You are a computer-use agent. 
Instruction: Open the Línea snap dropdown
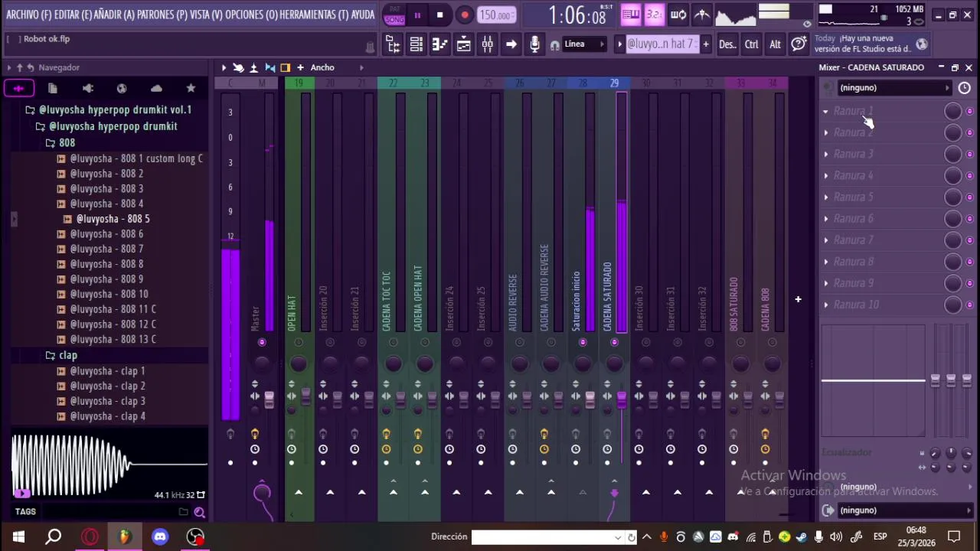(x=583, y=44)
